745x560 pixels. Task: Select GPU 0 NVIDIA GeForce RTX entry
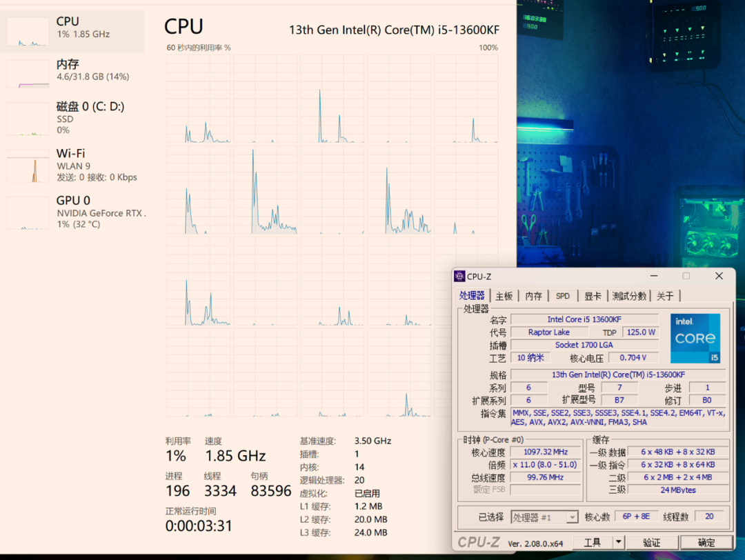[x=72, y=212]
